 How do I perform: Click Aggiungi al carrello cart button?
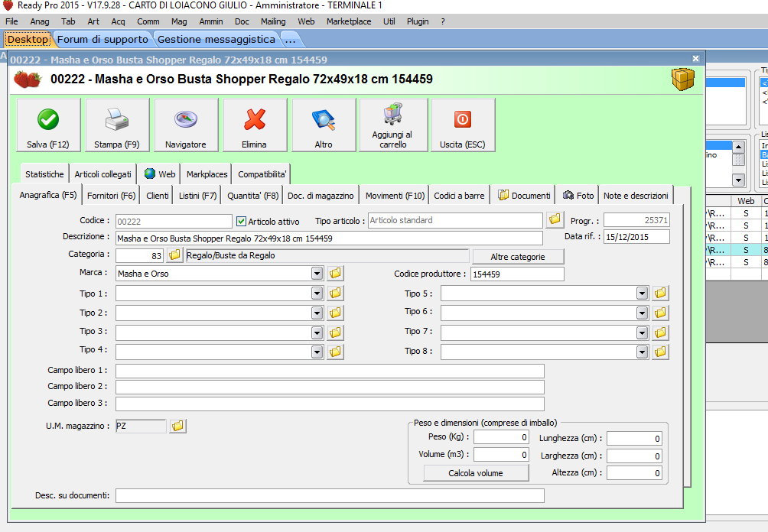click(x=393, y=125)
